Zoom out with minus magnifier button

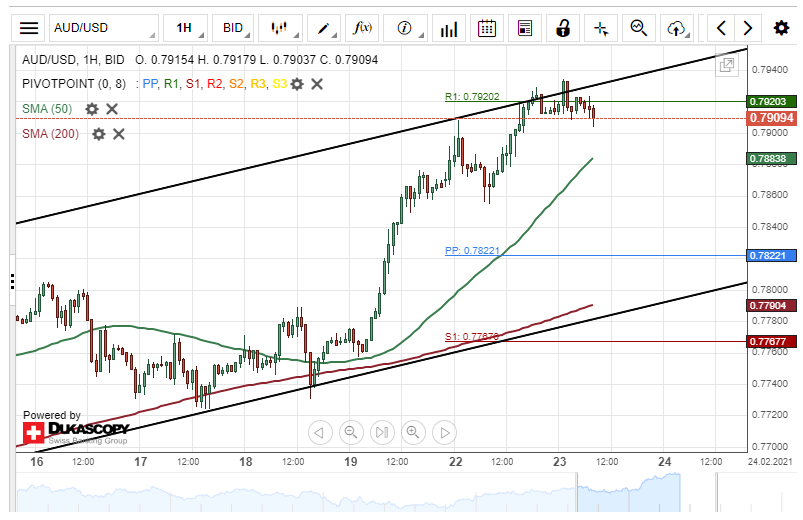pos(351,432)
